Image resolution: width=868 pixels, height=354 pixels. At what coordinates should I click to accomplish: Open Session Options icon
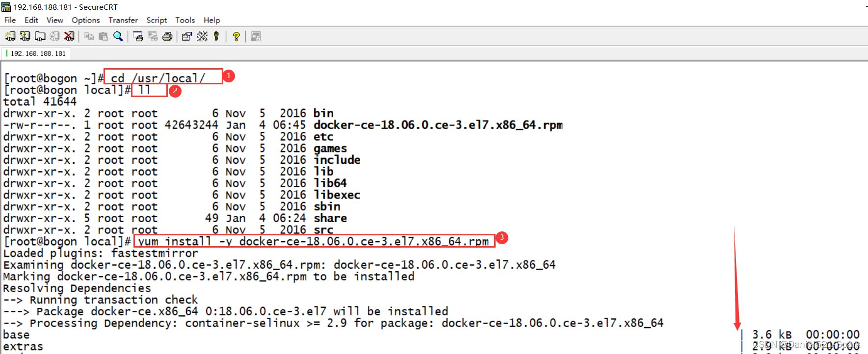click(187, 36)
